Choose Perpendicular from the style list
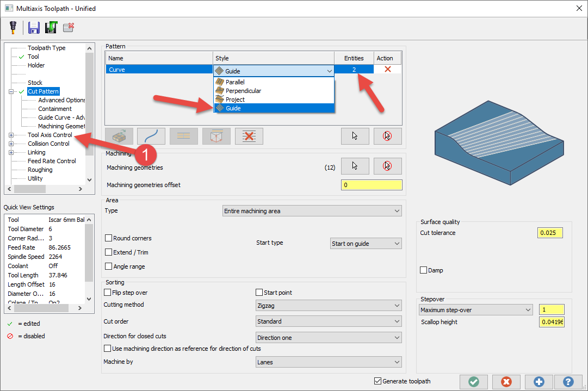This screenshot has width=588, height=391. click(274, 91)
